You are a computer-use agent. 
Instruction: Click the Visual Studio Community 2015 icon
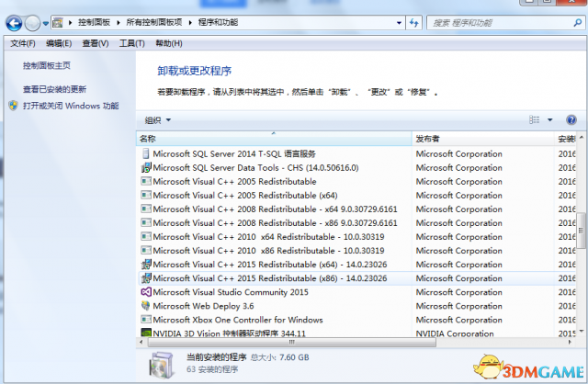[x=146, y=292]
